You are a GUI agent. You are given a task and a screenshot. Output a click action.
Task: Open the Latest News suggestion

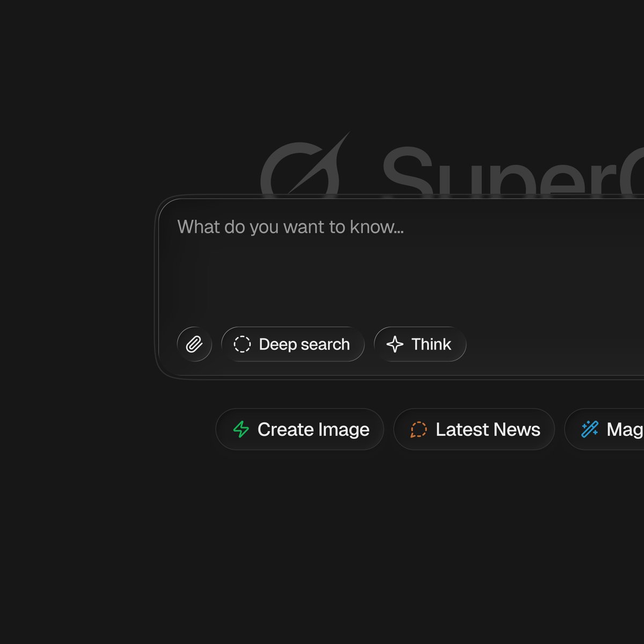coord(474,429)
